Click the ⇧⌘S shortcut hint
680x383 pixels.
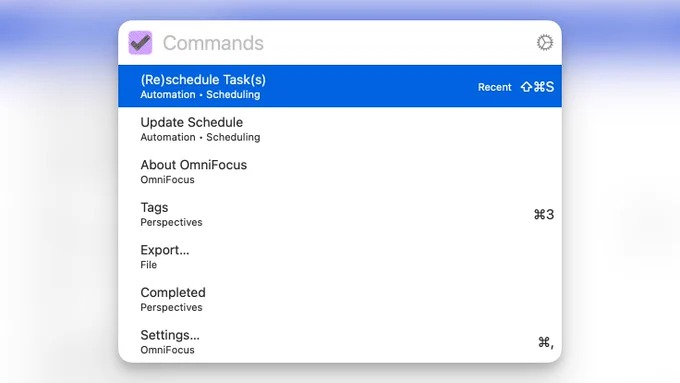click(537, 87)
